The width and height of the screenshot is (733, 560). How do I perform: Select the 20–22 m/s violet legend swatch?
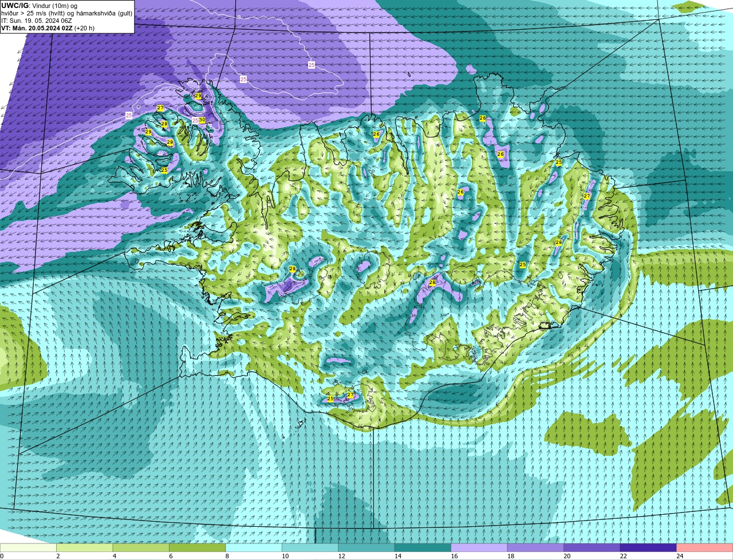click(592, 547)
